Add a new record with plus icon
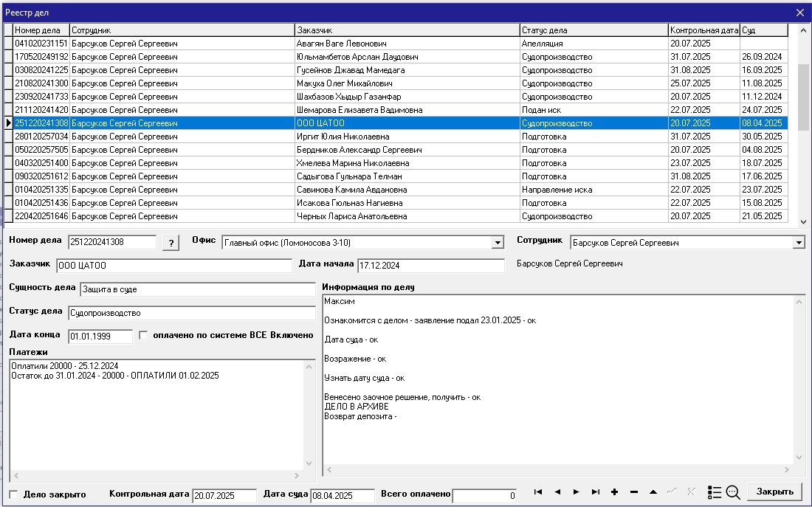This screenshot has height=507, width=812. point(615,492)
